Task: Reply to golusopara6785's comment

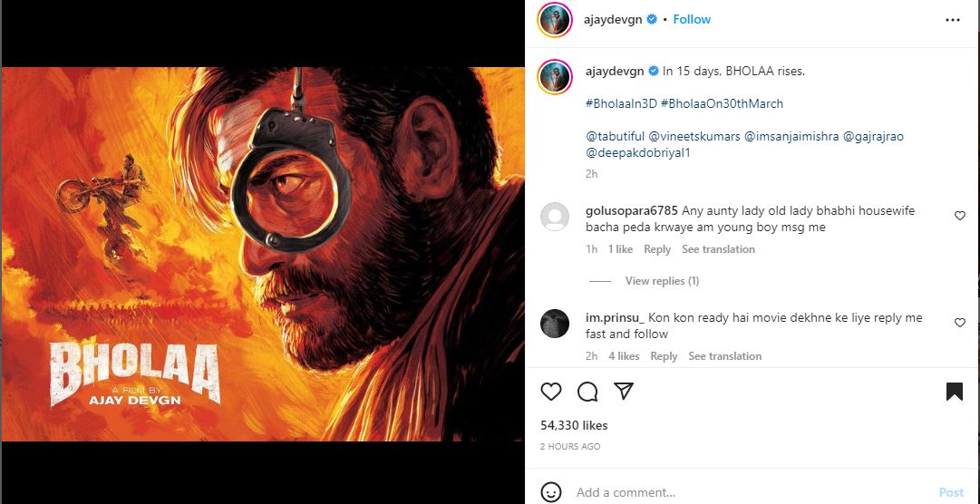Action: tap(657, 249)
